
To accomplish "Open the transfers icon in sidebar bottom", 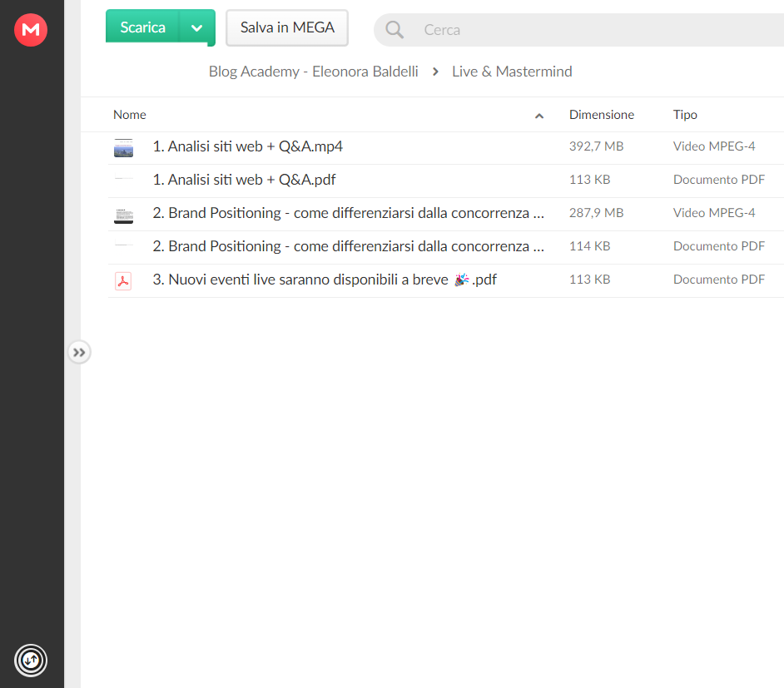I will (x=31, y=661).
